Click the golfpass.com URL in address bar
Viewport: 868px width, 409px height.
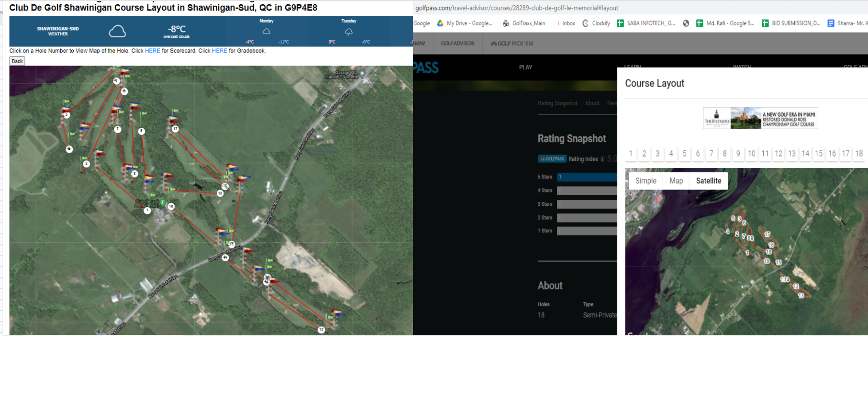[517, 8]
